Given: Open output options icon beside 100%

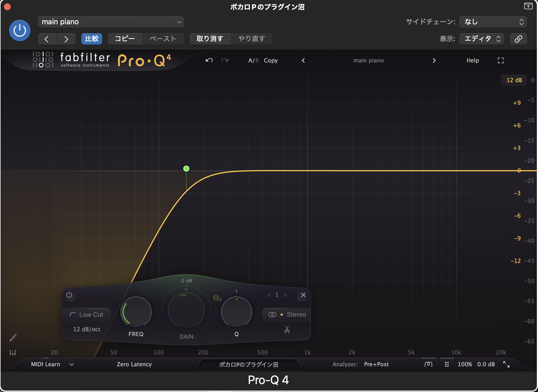Looking at the screenshot, I should tap(447, 364).
